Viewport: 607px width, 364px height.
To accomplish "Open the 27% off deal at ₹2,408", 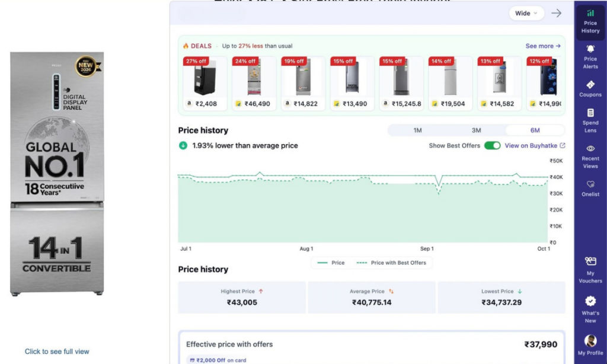I will [205, 83].
